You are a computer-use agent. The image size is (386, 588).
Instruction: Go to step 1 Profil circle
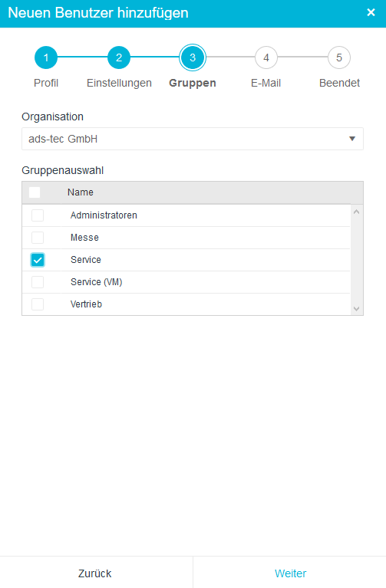click(x=46, y=57)
